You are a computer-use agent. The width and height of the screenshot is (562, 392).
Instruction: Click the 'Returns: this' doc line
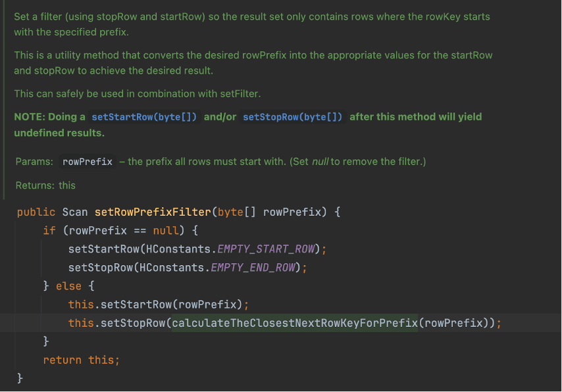pyautogui.click(x=45, y=185)
